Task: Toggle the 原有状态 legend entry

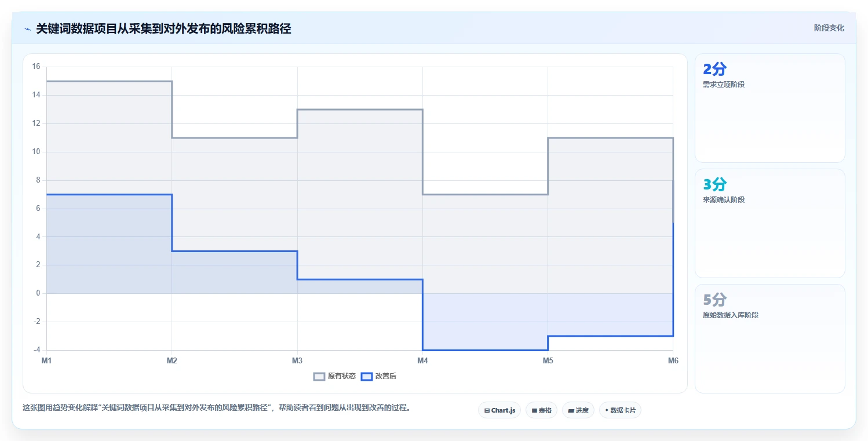Action: [335, 376]
